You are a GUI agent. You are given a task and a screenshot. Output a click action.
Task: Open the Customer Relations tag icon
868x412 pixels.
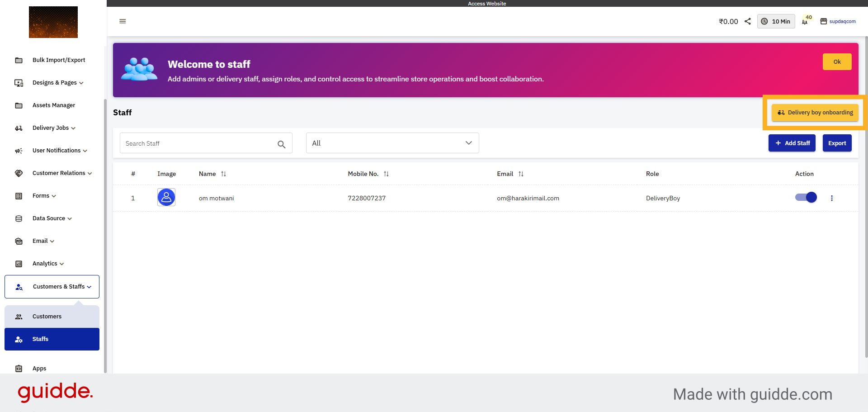19,173
